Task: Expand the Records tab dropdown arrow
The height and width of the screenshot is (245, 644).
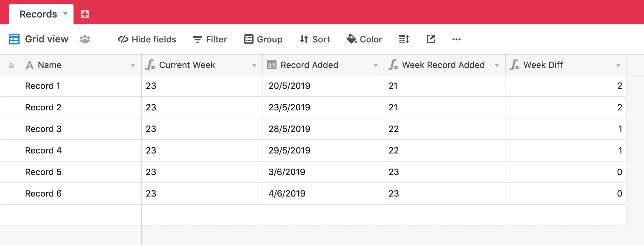Action: (65, 14)
